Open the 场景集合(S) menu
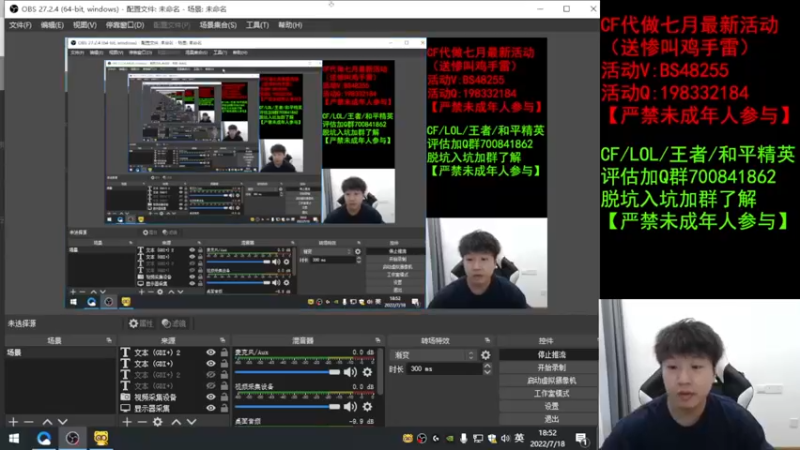This screenshot has width=800, height=450. pyautogui.click(x=218, y=25)
